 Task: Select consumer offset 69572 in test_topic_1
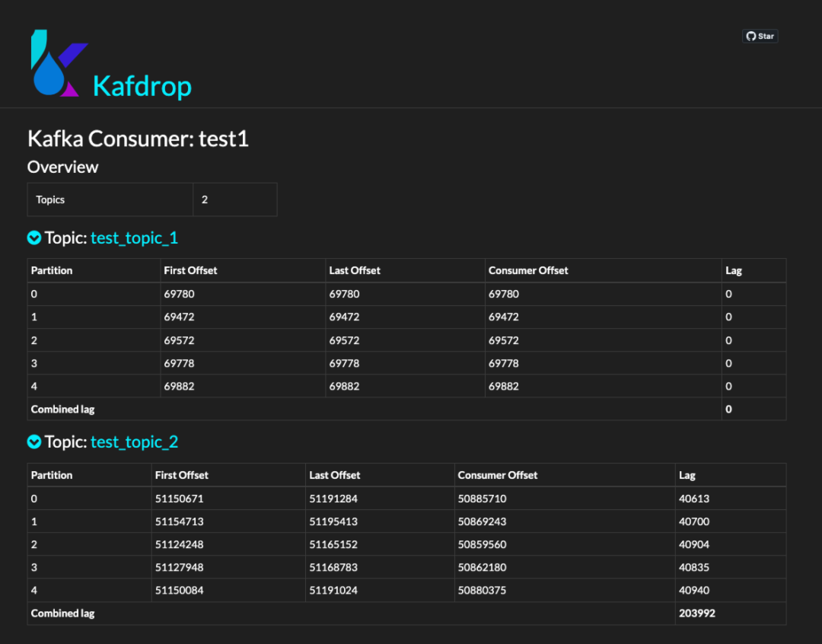pyautogui.click(x=504, y=340)
